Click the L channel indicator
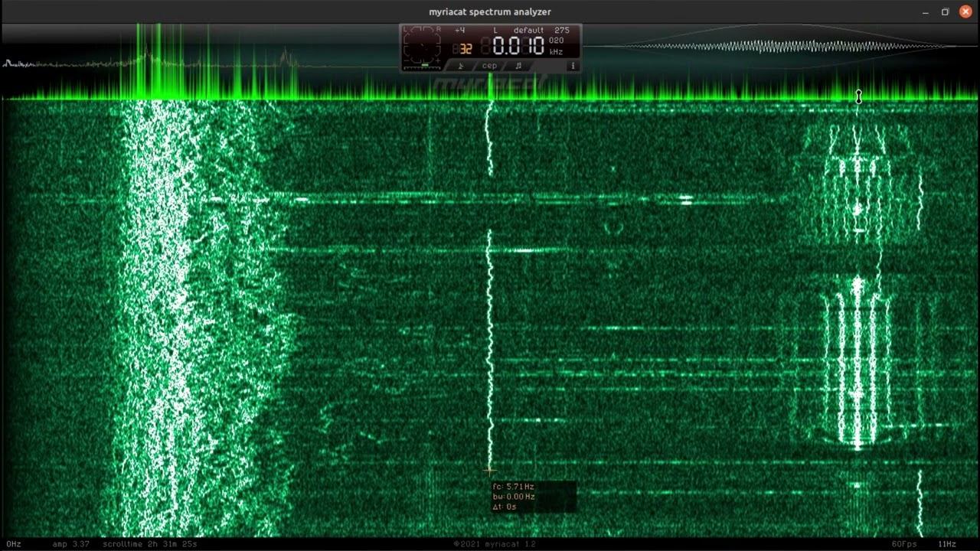 495,31
